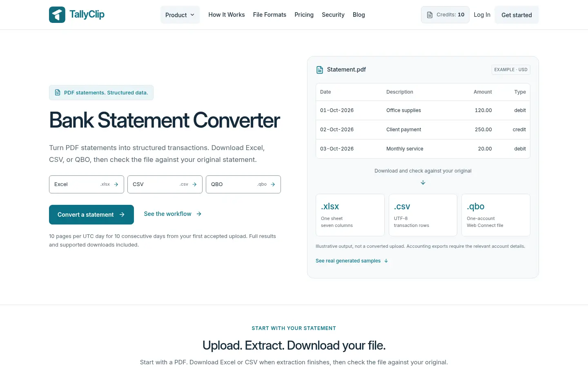Click the TallyClip brand name
Image resolution: width=588 pixels, height=368 pixels.
click(x=87, y=14)
